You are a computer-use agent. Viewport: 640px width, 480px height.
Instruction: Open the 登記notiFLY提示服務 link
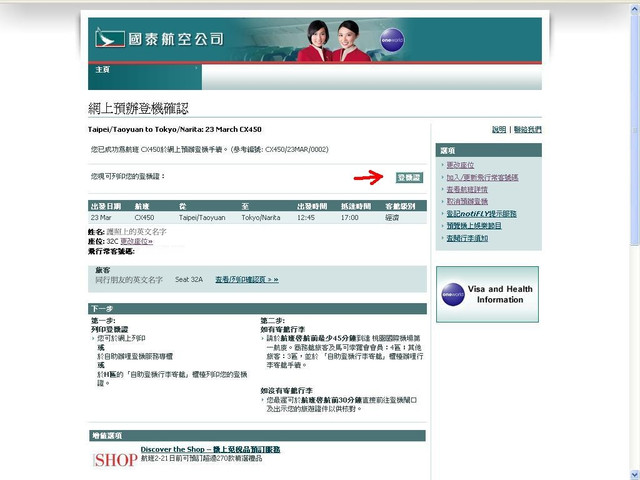481,213
